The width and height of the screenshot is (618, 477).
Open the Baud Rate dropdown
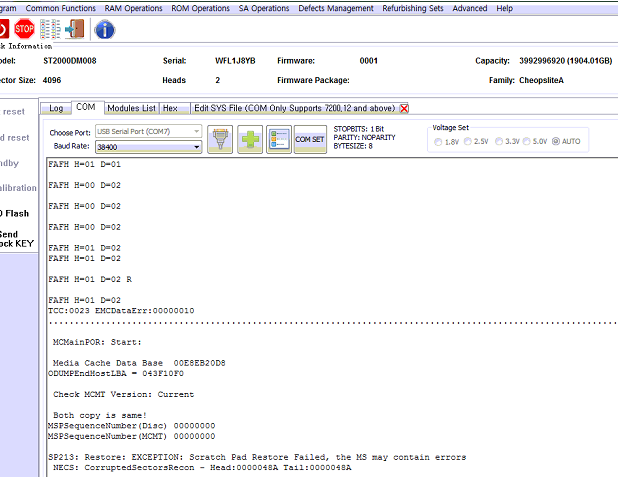tap(149, 147)
